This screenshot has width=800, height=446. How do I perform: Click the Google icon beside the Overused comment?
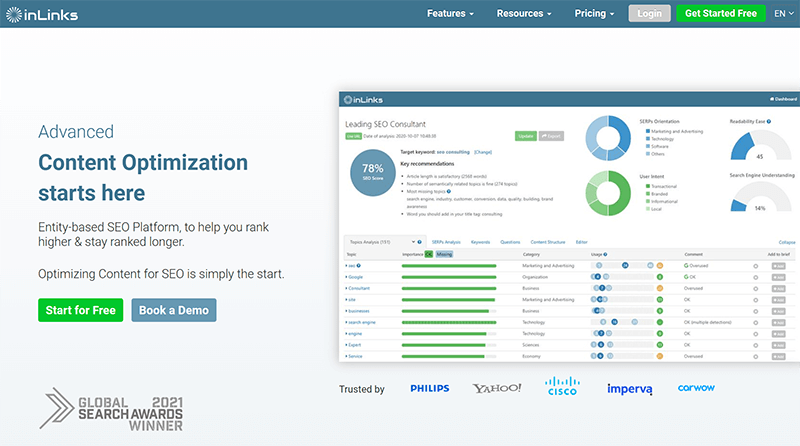coord(686,266)
